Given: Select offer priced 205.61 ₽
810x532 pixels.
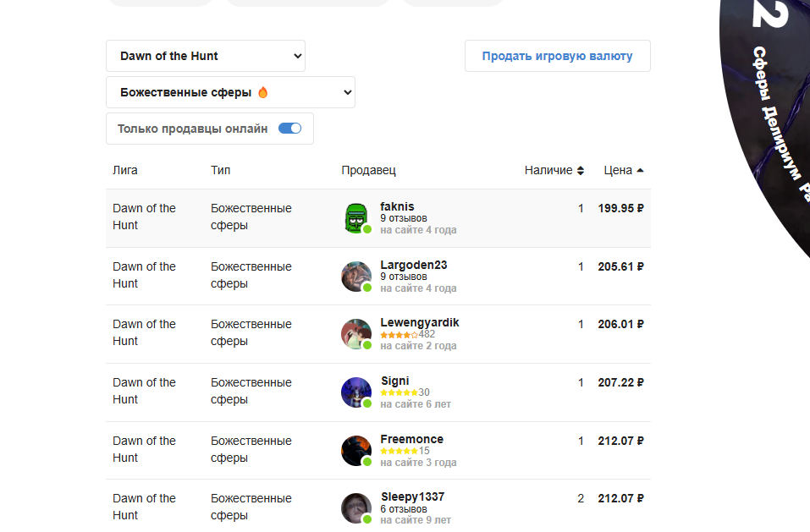Looking at the screenshot, I should [x=621, y=266].
